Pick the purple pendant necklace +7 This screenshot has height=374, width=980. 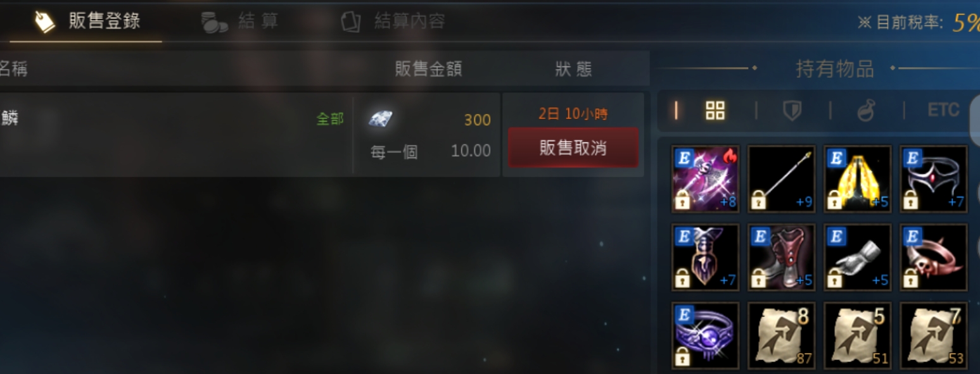[x=705, y=257]
